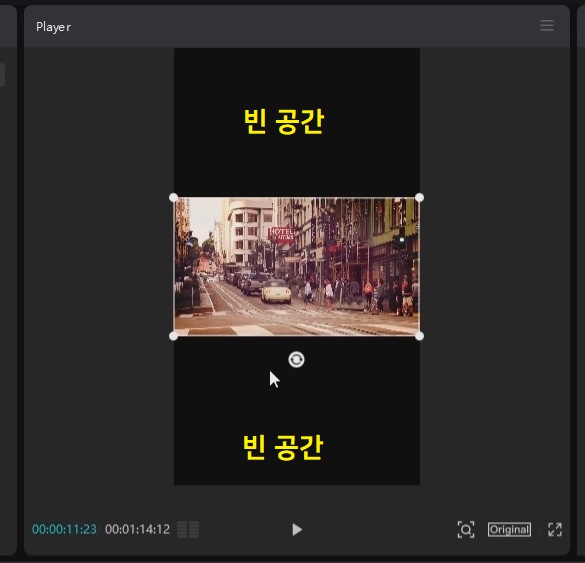Select the bottom-left corner resize handle
Screen dimensions: 585x563
coord(173,336)
